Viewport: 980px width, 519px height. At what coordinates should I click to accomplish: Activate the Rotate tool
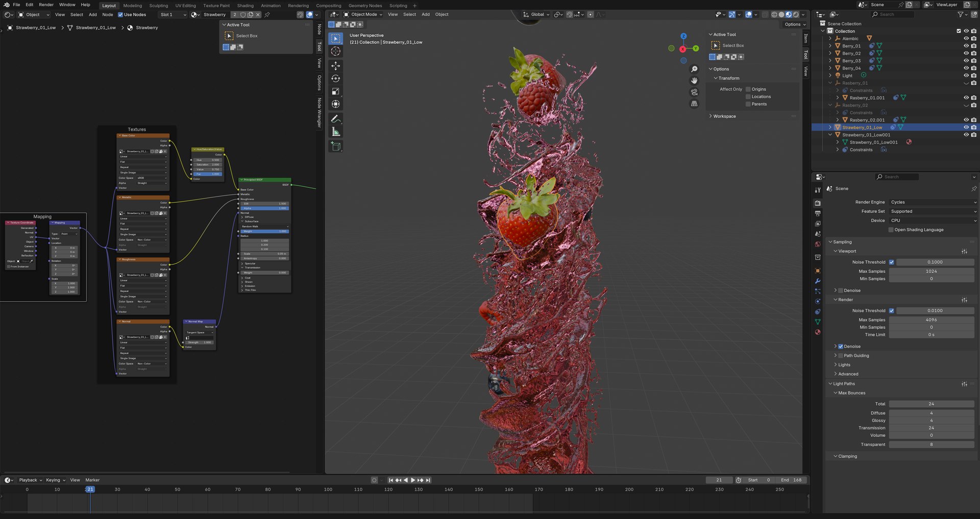point(335,79)
